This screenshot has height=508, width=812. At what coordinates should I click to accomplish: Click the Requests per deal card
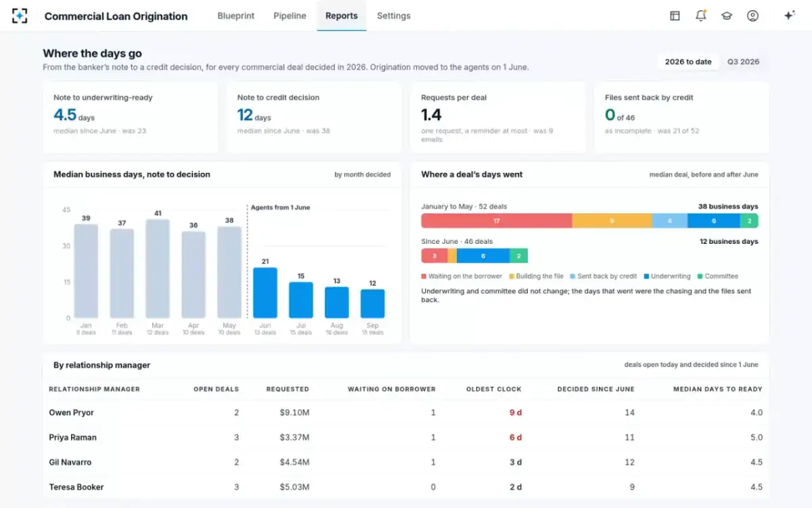[498, 118]
